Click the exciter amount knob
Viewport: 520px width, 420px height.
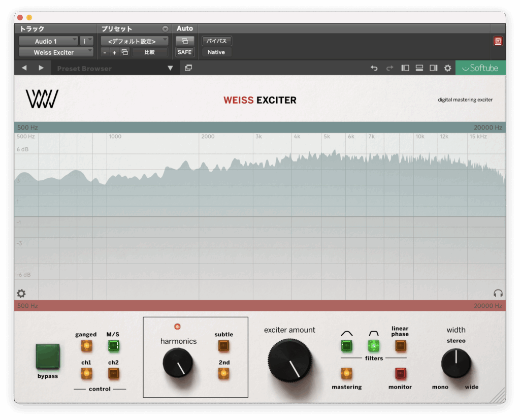point(290,360)
